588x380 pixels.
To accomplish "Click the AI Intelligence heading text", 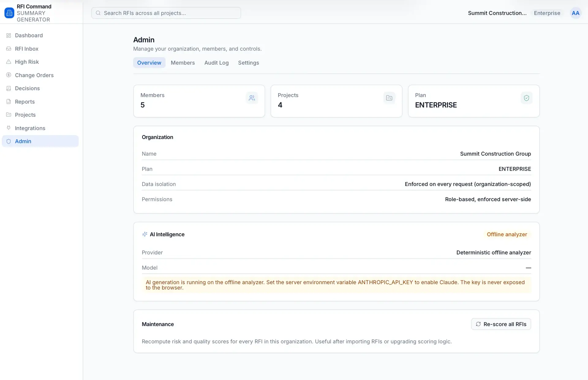I will 167,234.
